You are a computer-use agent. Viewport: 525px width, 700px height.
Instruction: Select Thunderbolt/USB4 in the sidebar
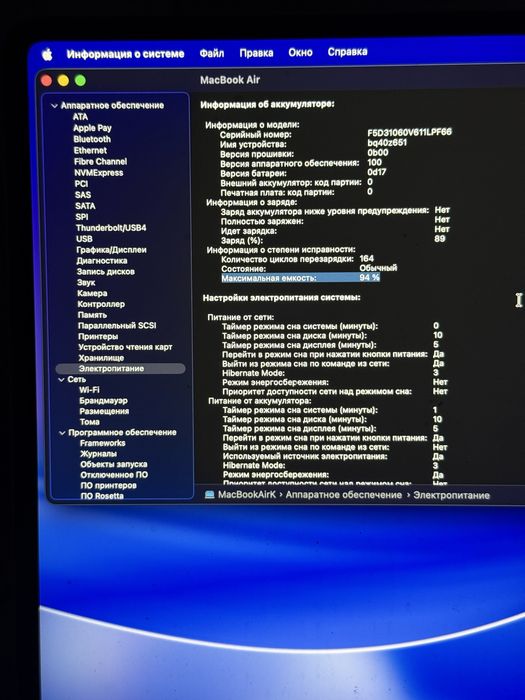click(x=111, y=228)
